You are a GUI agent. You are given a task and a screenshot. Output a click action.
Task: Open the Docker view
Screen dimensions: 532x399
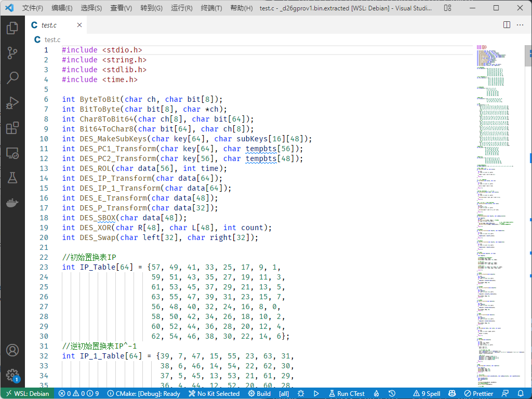click(x=12, y=203)
